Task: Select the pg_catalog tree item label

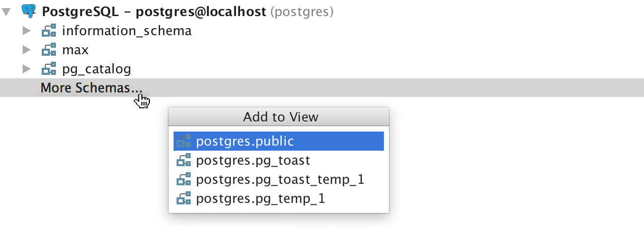Action: pos(97,69)
